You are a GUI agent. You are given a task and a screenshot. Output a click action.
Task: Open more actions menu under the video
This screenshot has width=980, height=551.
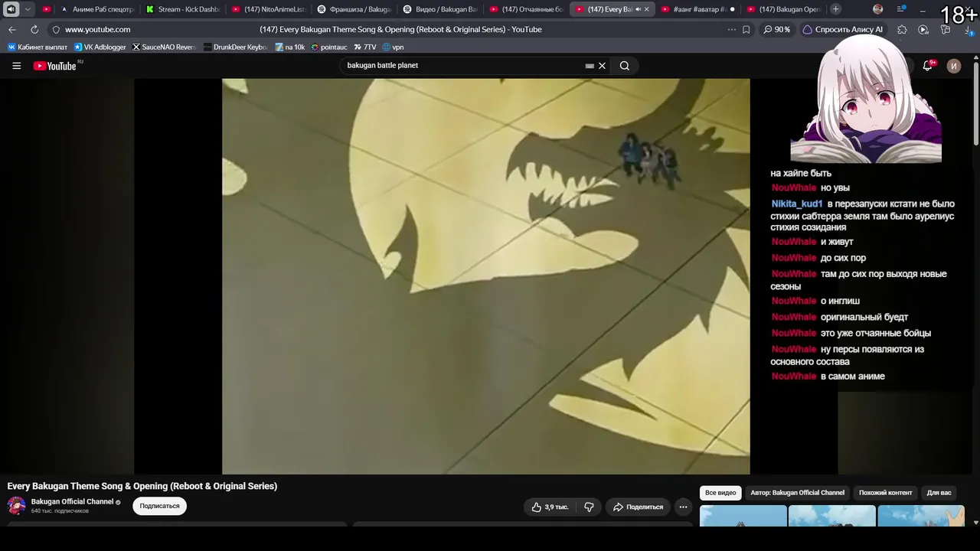coord(683,507)
